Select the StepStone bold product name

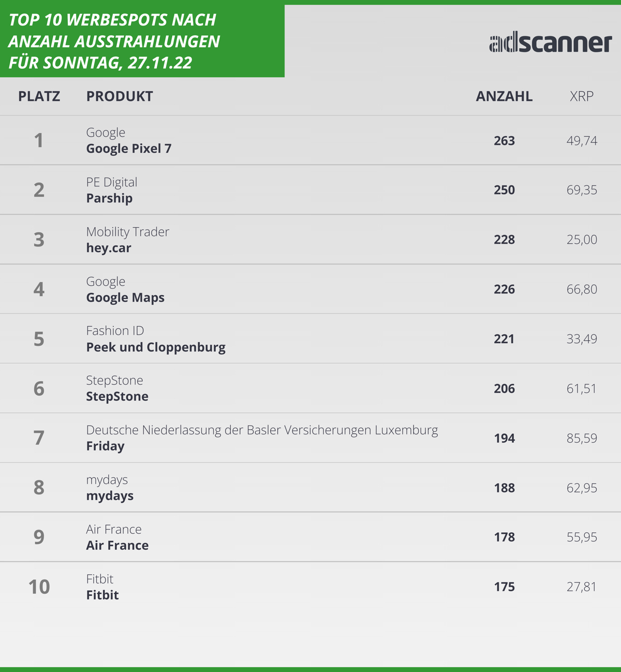[x=117, y=397]
